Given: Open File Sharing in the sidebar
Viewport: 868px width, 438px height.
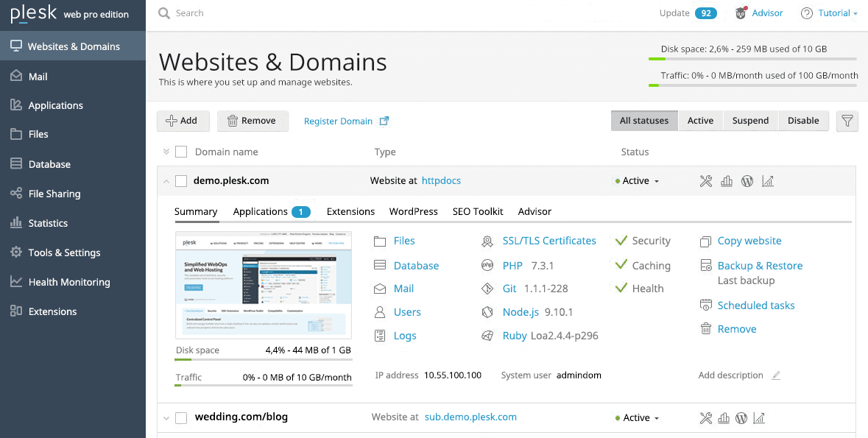Looking at the screenshot, I should tap(73, 194).
